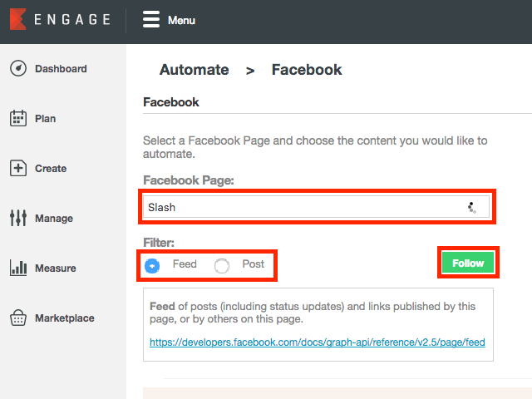Click the Menu text in header
The height and width of the screenshot is (399, 532).
(x=181, y=20)
